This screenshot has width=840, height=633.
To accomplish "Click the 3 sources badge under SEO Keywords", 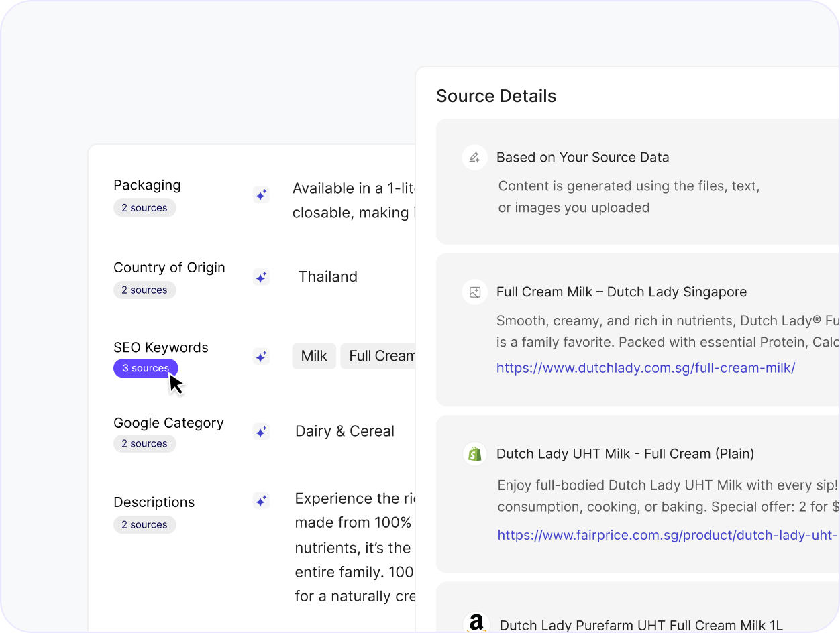I will point(146,368).
